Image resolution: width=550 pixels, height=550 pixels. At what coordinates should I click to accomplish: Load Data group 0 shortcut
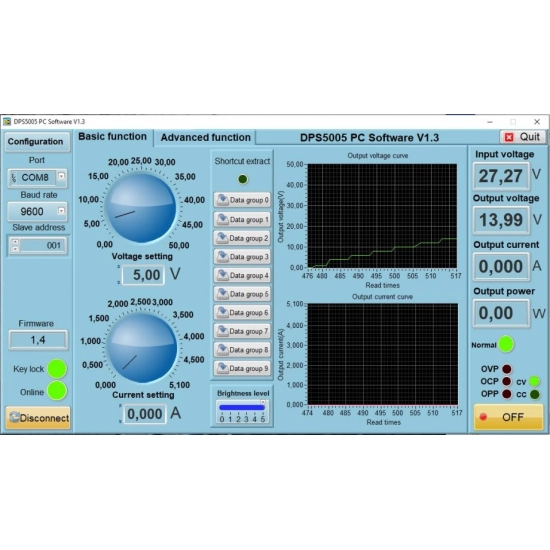(x=242, y=200)
